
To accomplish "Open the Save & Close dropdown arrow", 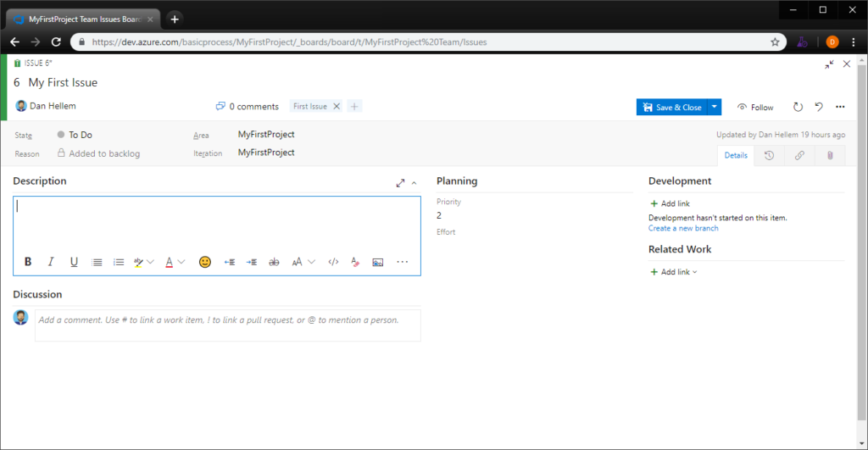I will pyautogui.click(x=715, y=107).
